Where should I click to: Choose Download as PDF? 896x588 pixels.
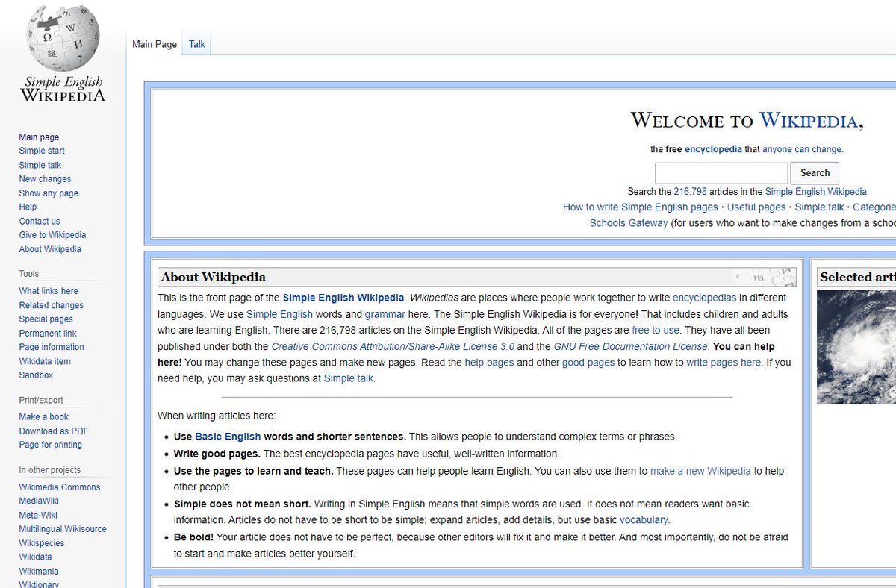tap(54, 431)
